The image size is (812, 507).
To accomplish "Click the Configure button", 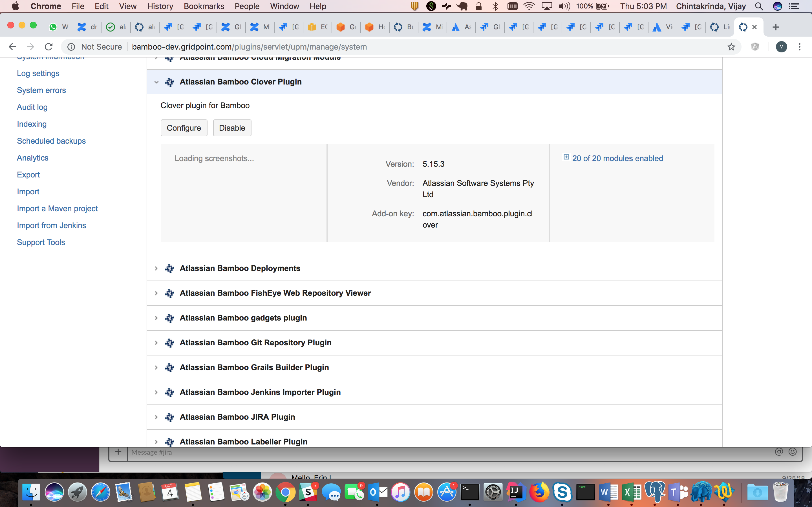I will (184, 128).
